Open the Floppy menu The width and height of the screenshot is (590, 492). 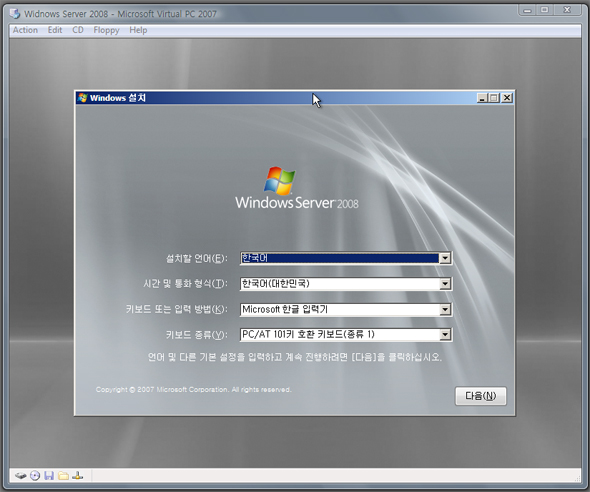[106, 30]
